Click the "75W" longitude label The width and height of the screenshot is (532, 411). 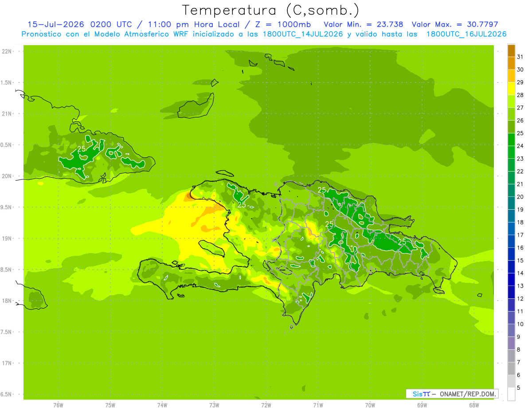click(110, 405)
